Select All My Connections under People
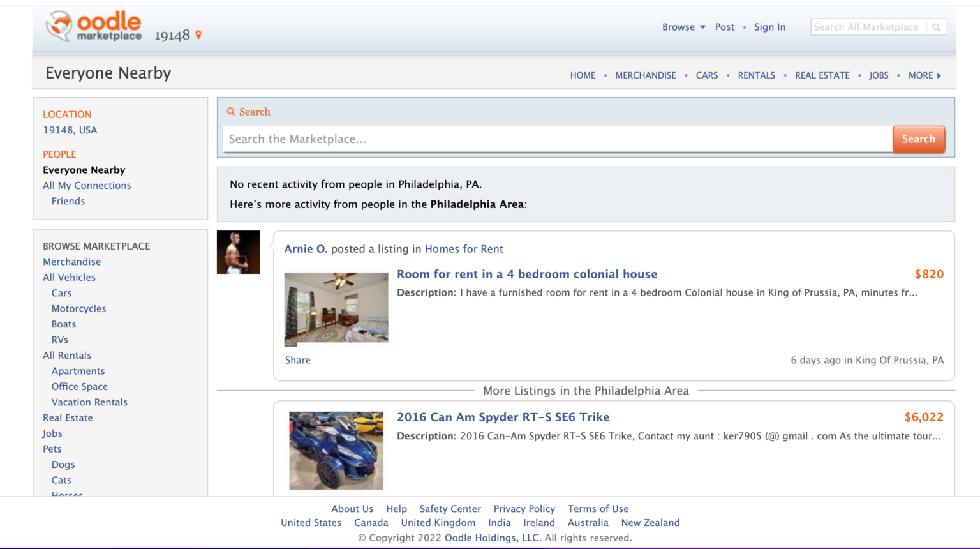The height and width of the screenshot is (549, 980). click(87, 185)
